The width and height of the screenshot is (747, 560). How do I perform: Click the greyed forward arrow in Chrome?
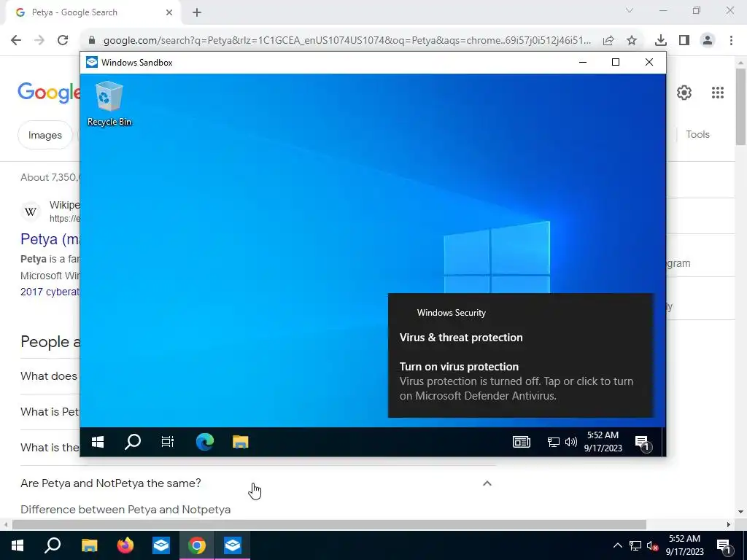click(39, 40)
